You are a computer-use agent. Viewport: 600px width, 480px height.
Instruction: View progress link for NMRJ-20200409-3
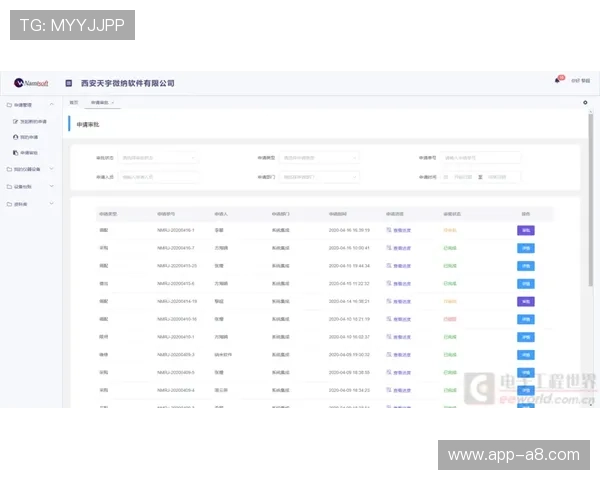pyautogui.click(x=402, y=355)
